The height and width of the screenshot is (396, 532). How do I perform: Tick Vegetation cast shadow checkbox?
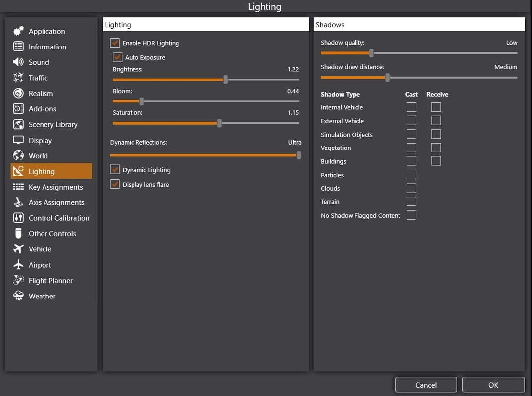411,148
